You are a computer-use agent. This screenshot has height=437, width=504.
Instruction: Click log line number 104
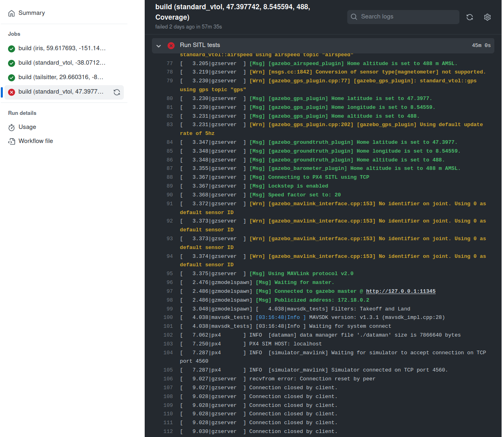tap(168, 353)
